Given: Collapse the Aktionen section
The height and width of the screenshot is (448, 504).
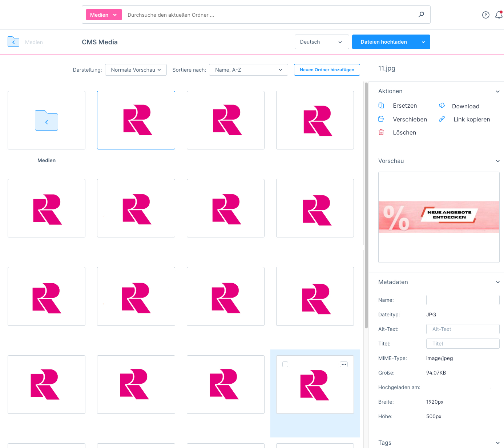Looking at the screenshot, I should coord(498,91).
